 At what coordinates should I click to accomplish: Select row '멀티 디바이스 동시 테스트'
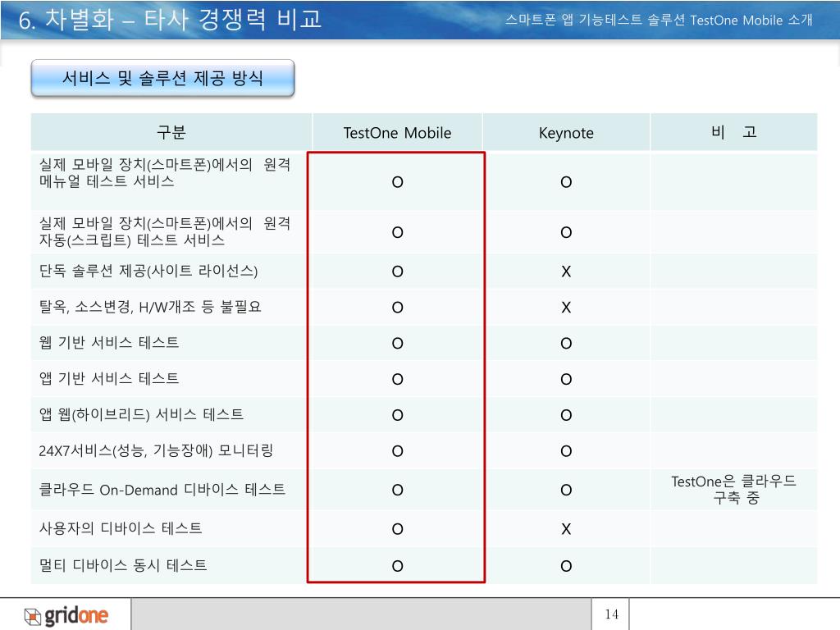[424, 566]
